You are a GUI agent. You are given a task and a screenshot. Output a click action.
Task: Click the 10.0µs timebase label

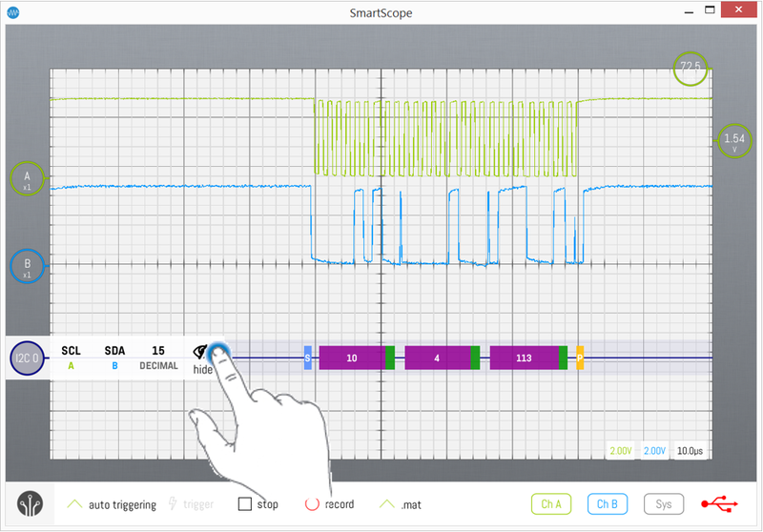point(691,450)
